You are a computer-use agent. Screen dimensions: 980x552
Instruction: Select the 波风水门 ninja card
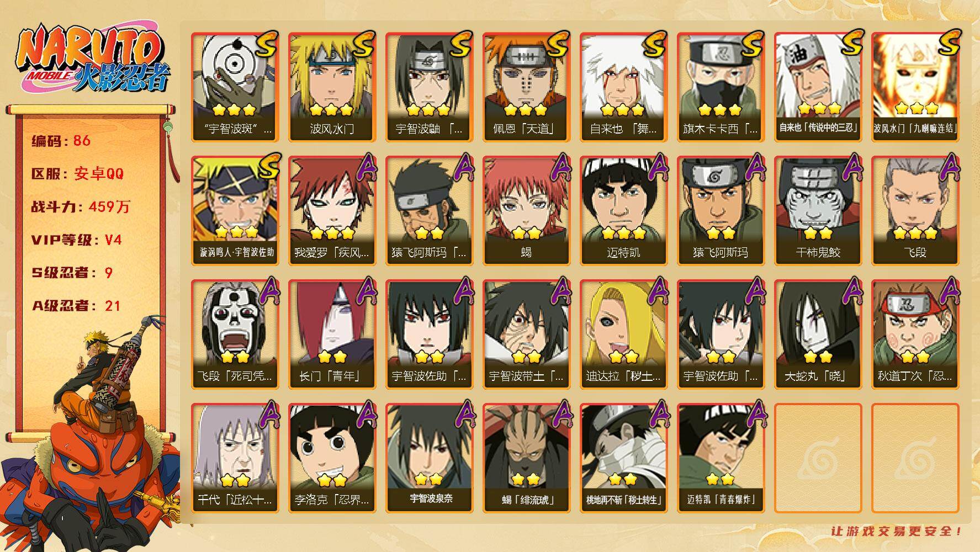pos(332,87)
